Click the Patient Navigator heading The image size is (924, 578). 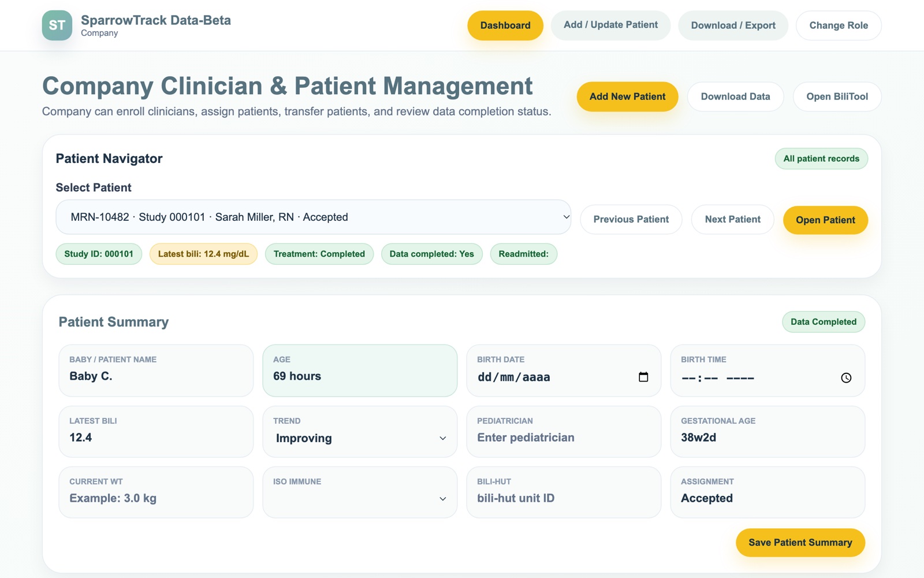coord(109,159)
